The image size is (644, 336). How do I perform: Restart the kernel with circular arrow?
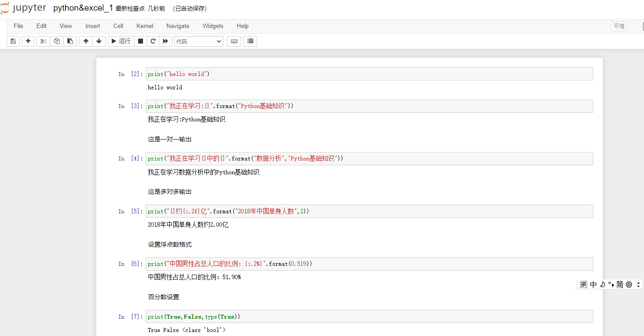[153, 41]
